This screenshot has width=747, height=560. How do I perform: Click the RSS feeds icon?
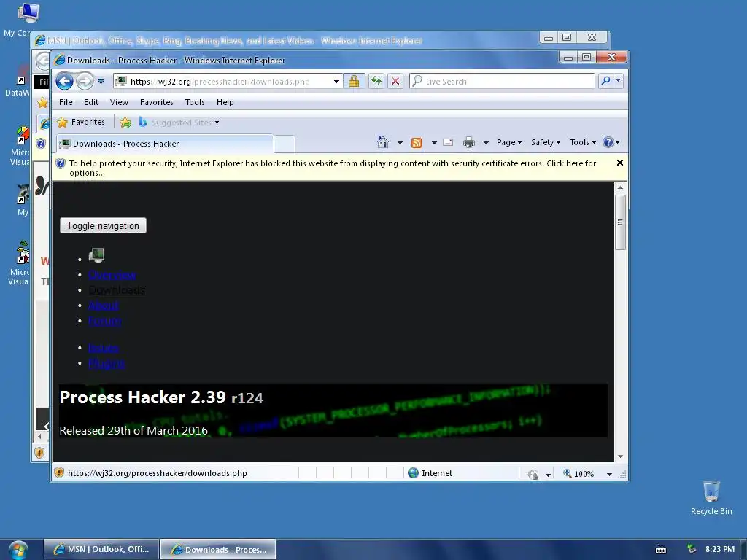click(x=417, y=142)
